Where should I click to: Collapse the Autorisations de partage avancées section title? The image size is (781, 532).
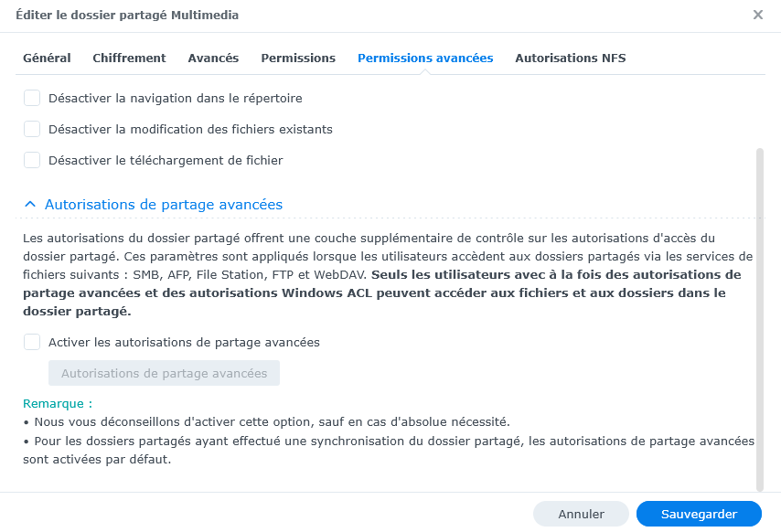164,205
